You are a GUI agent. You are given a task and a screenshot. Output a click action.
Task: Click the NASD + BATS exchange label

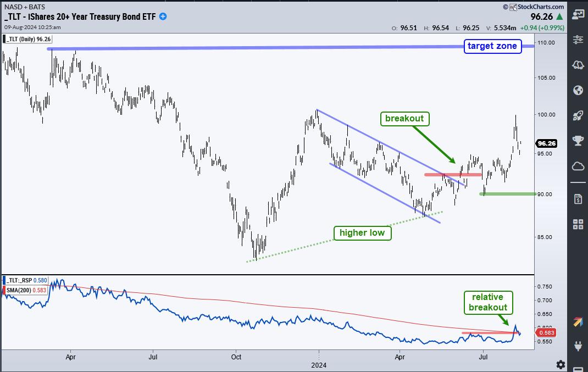(25, 7)
